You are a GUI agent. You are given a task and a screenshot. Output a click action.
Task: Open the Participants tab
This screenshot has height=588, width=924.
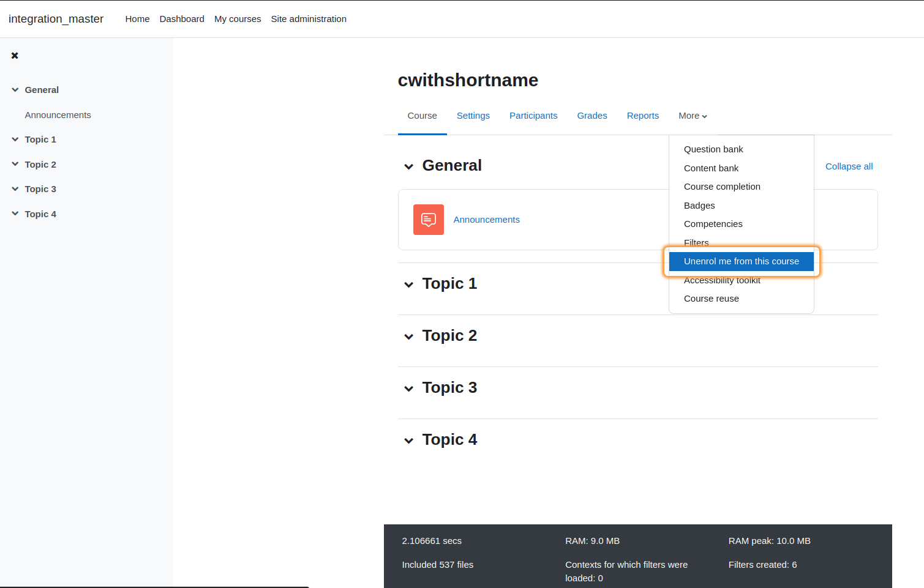[533, 116]
